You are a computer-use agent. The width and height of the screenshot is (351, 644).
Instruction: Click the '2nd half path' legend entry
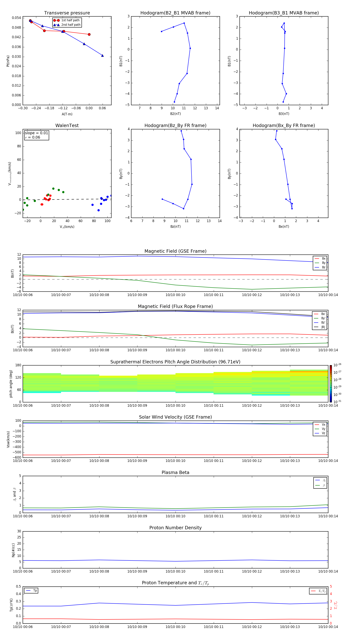point(67,25)
